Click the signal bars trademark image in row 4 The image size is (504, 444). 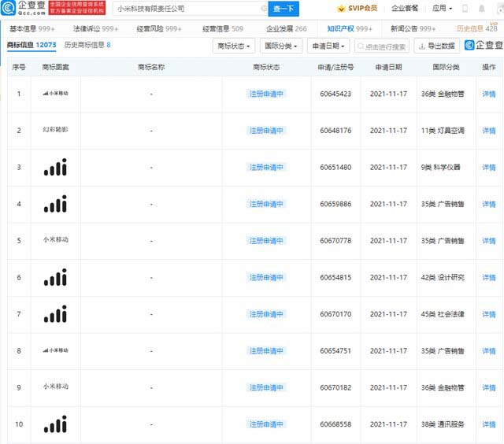point(56,204)
